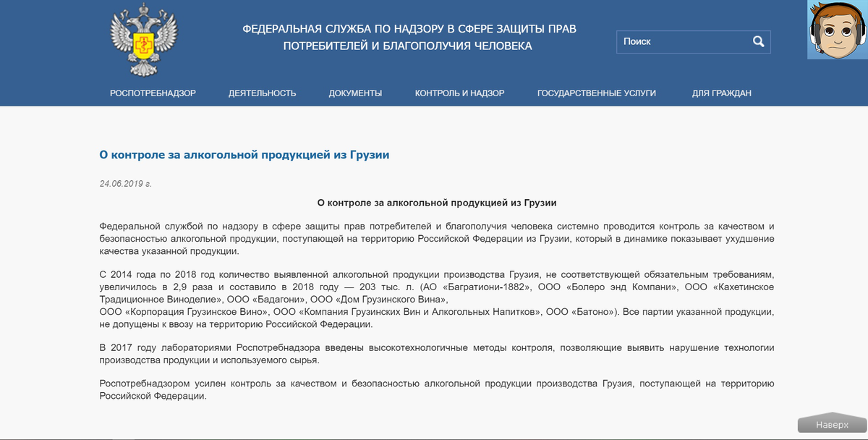Click the paragraph starting 'В 2017 году лабораториями'

[x=437, y=354]
